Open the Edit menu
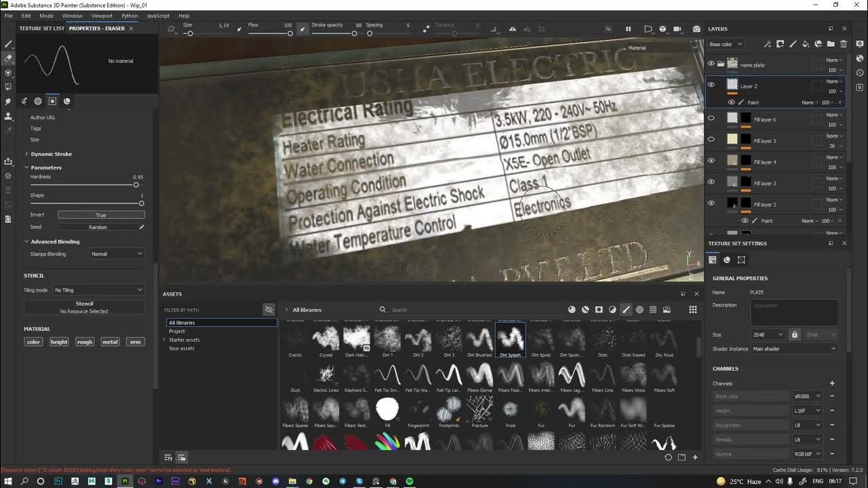 [26, 16]
